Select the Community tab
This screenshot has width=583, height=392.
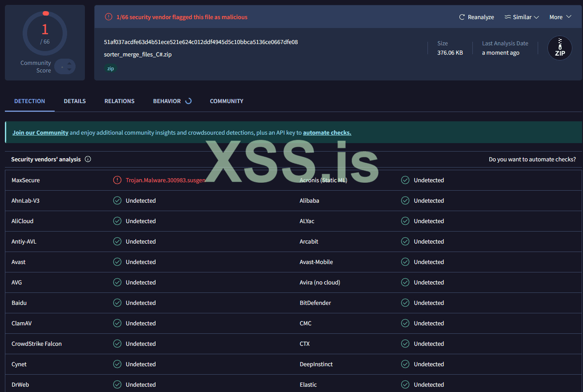[227, 101]
